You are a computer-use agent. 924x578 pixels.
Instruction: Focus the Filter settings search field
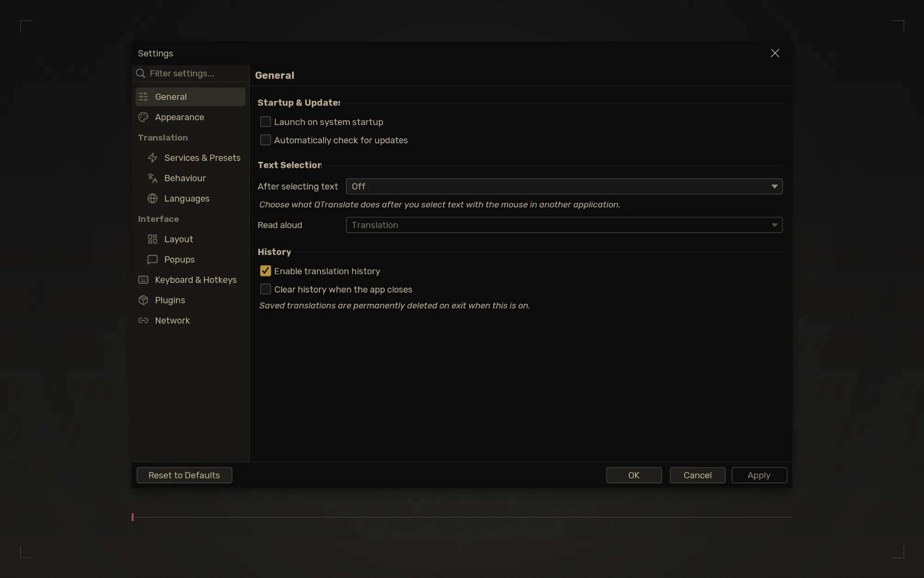coord(190,74)
